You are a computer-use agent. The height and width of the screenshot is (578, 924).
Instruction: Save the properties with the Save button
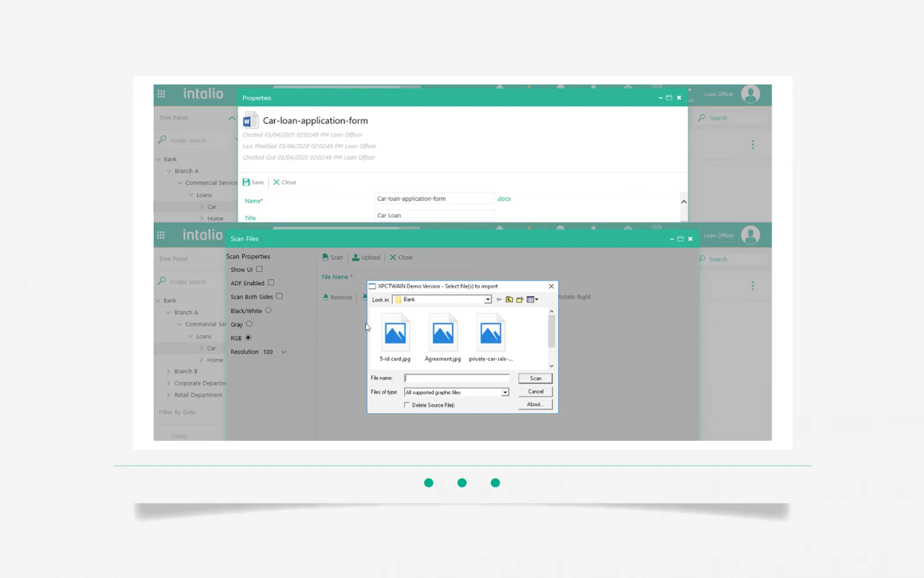point(253,182)
